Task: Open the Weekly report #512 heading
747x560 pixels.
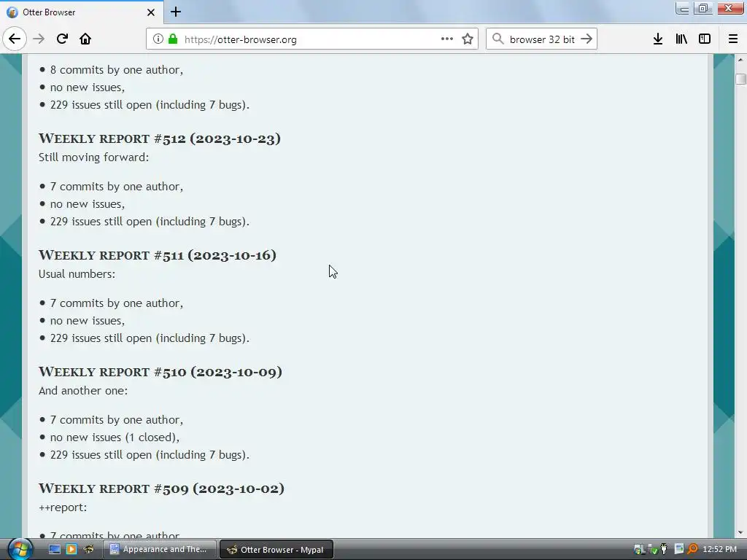Action: (160, 139)
